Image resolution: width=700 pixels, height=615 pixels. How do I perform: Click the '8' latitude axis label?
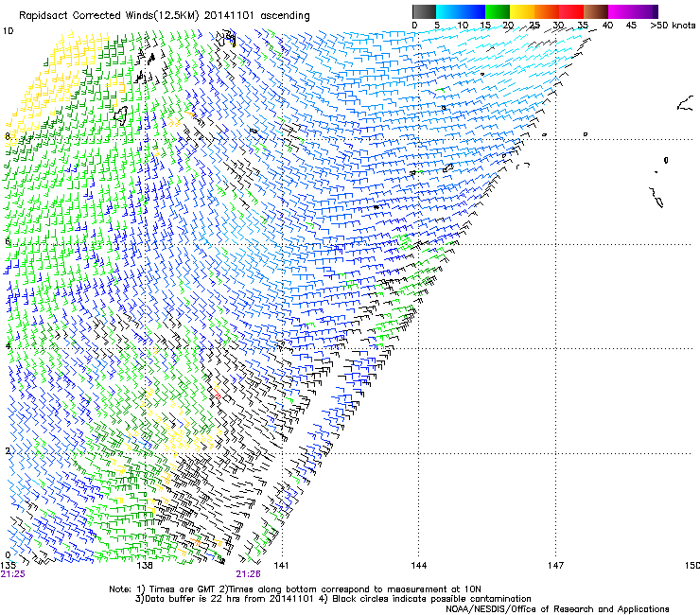8,136
